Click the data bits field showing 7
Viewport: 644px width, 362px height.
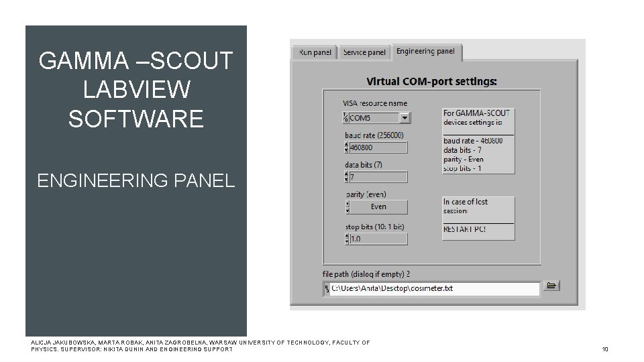click(x=378, y=177)
